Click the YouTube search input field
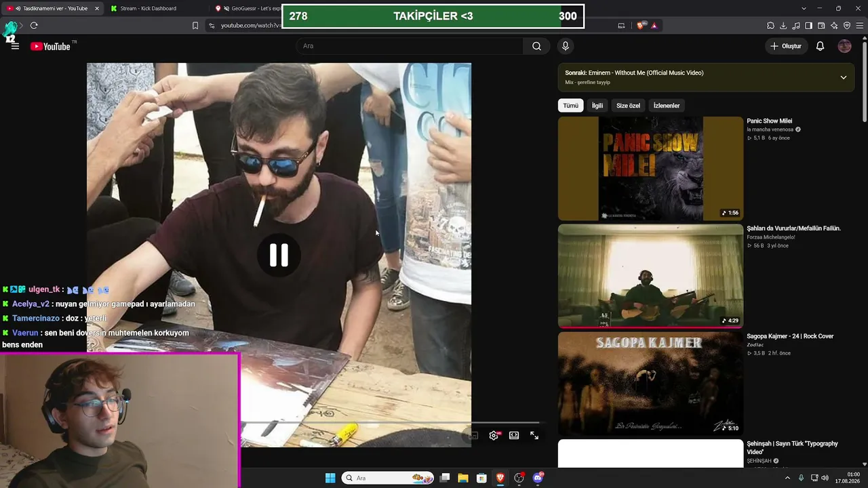 (x=410, y=46)
